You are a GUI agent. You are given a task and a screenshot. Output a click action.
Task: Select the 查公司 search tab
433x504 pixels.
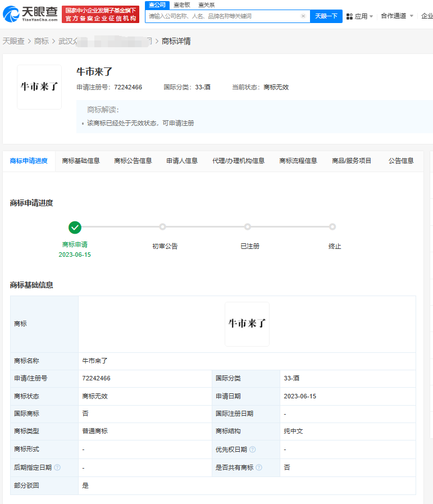(157, 5)
